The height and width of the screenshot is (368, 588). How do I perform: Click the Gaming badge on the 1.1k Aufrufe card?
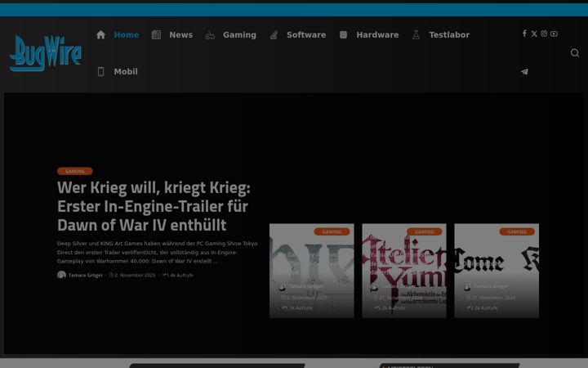(332, 231)
